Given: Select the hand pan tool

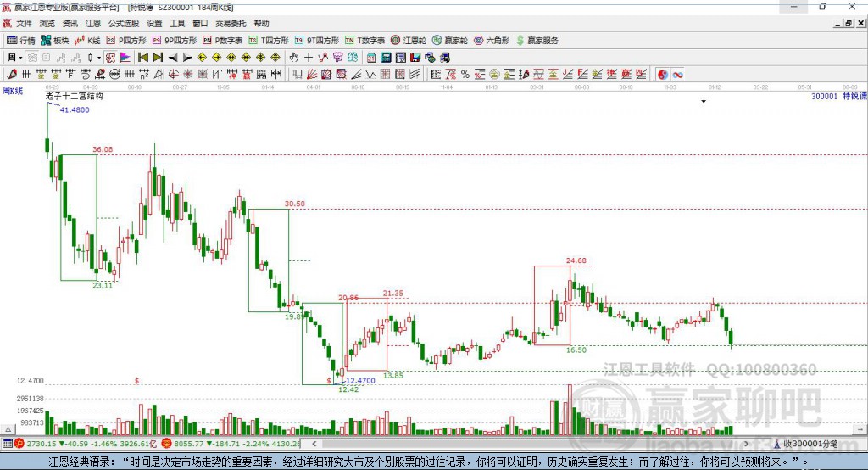Looking at the screenshot, I should click(x=294, y=58).
